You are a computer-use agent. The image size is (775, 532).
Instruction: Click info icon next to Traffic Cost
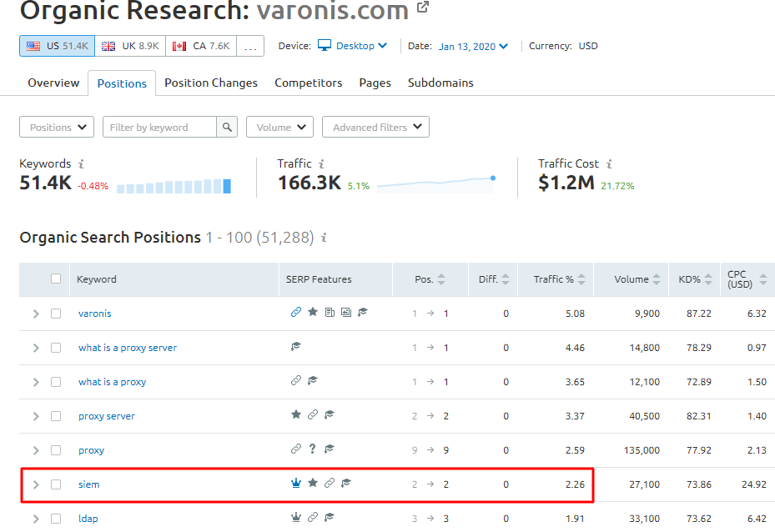click(x=609, y=163)
